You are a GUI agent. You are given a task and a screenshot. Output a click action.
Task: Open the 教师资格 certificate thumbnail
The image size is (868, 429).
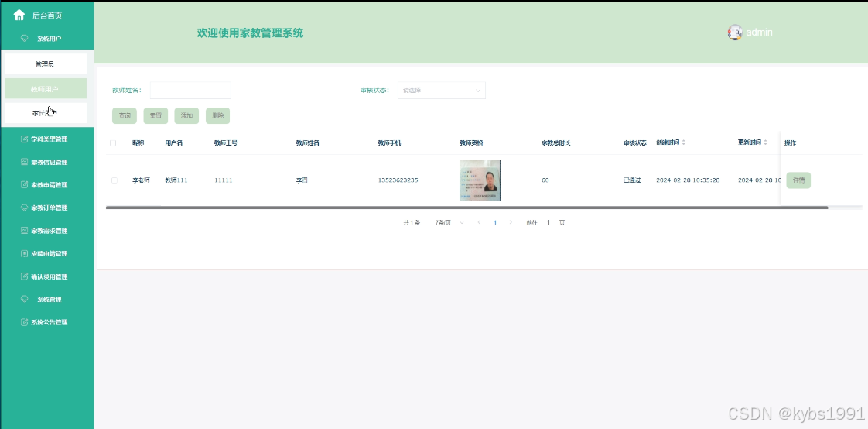(x=480, y=180)
